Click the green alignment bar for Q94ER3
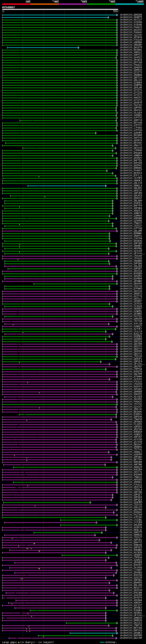The image size is (146, 644). (90, 555)
